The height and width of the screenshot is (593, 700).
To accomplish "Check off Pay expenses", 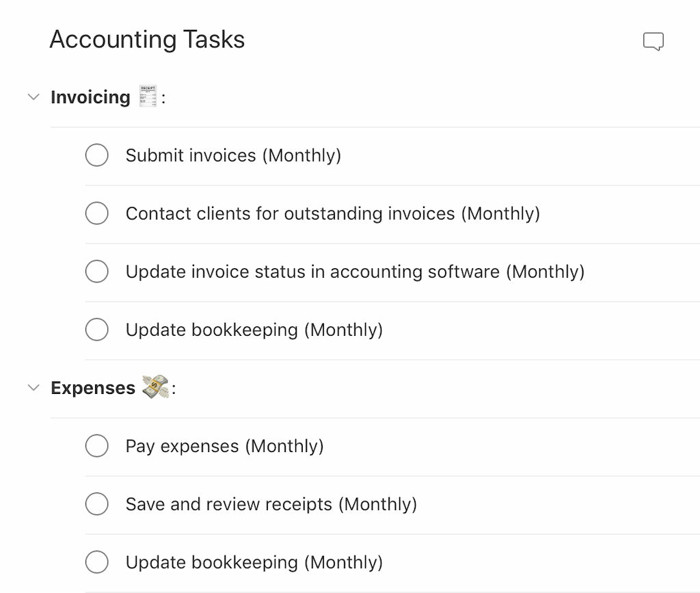I will (x=97, y=446).
